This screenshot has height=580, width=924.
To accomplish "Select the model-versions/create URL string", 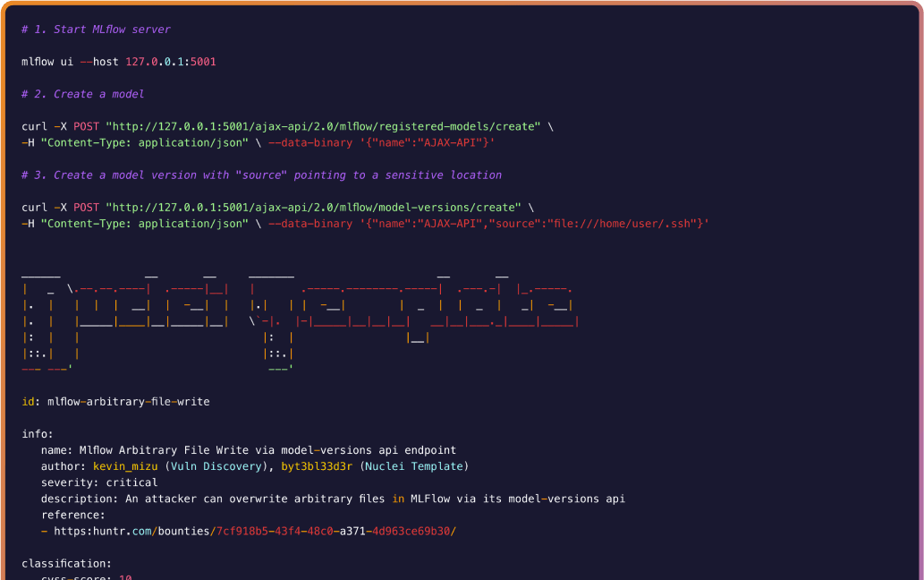I will [313, 208].
